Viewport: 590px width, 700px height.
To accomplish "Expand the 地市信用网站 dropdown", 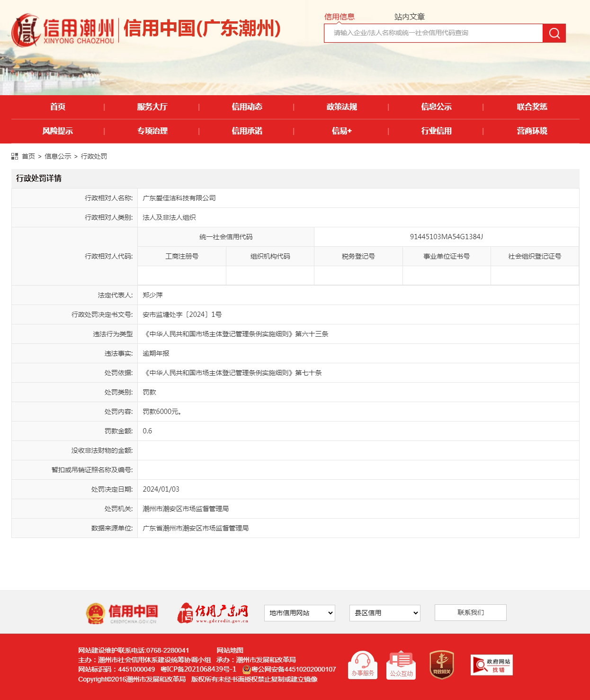I will pyautogui.click(x=299, y=613).
